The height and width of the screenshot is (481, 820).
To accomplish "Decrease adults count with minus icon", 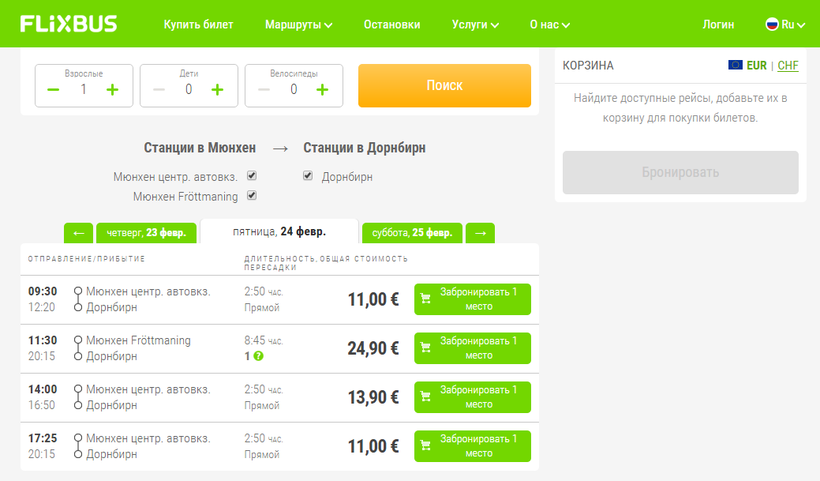I will click(53, 90).
